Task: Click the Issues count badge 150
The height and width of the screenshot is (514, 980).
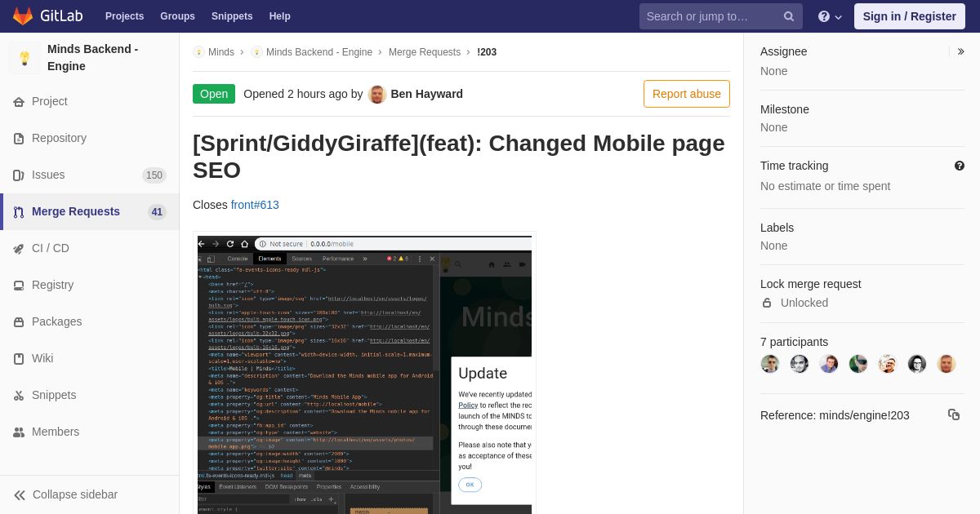Action: coord(154,175)
